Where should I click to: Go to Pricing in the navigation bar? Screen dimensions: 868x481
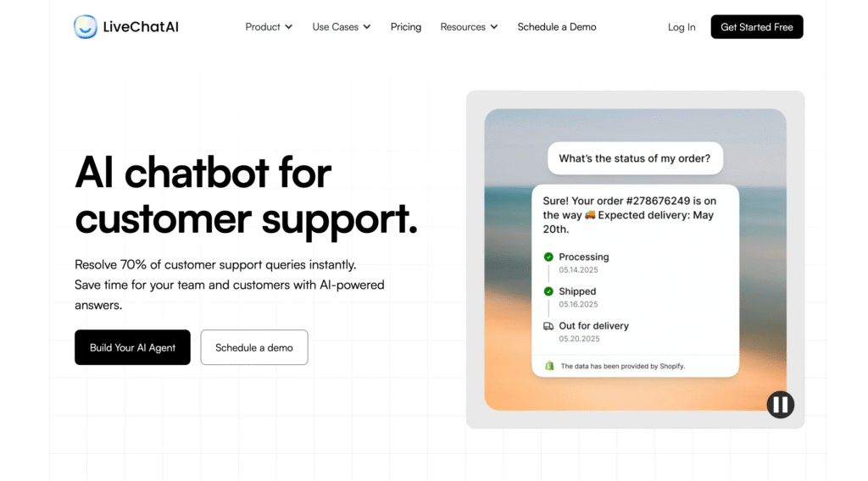(405, 27)
